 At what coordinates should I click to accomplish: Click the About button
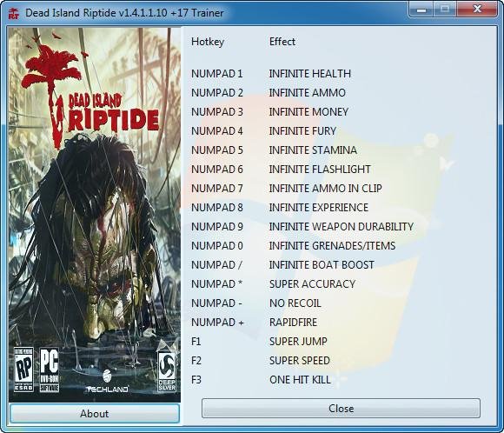[x=95, y=413]
